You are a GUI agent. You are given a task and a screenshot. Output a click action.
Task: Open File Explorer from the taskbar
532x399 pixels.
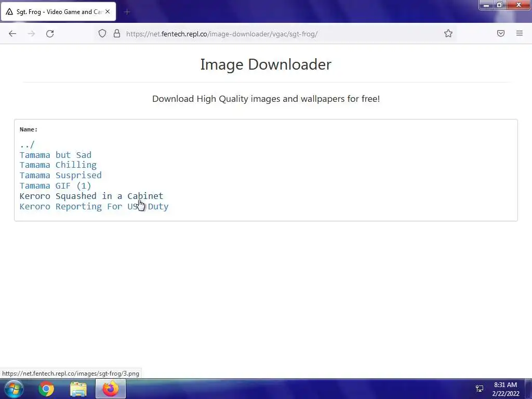pos(78,389)
